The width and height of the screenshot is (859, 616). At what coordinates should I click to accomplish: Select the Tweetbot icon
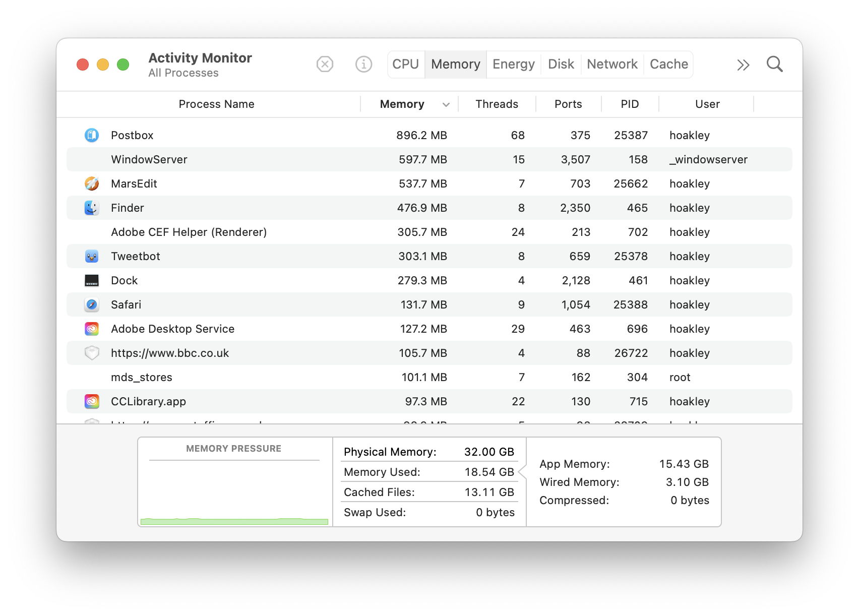tap(91, 256)
